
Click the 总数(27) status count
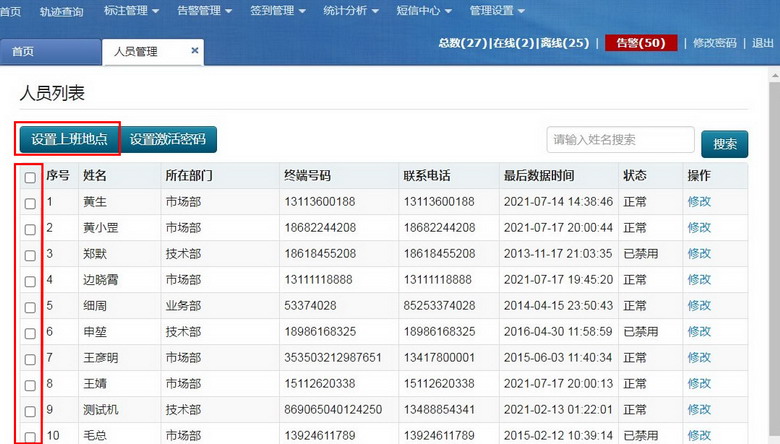point(463,43)
